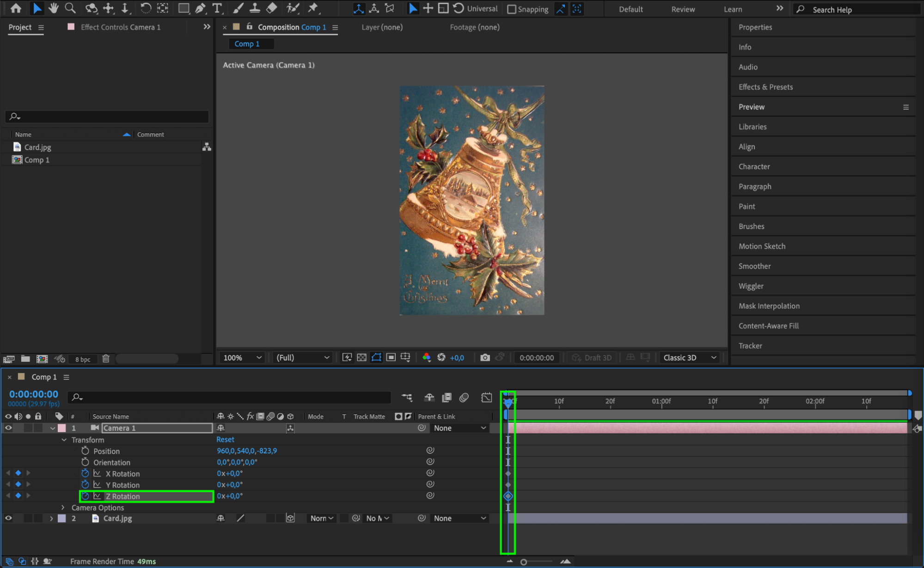Expand Camera Options property group

(x=63, y=507)
